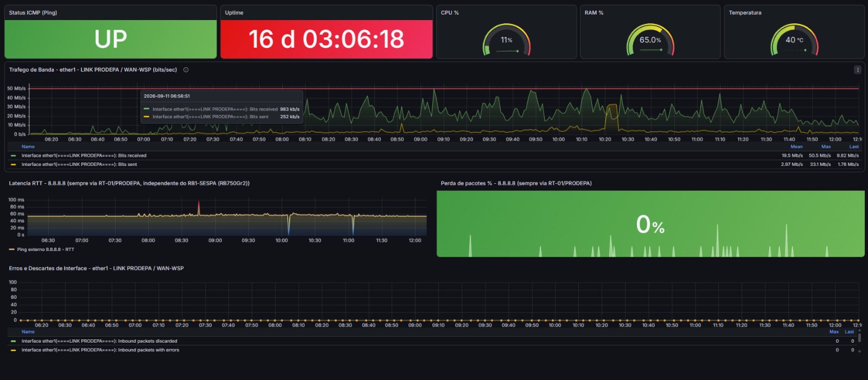Click the Temperatura gauge showing 40 °C
Screen dimensions: 868x380
tap(795, 40)
